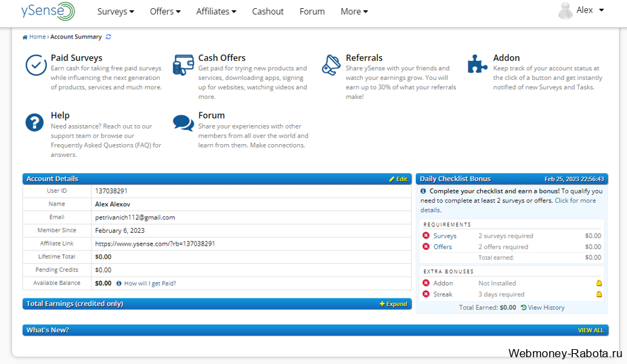Click the What's New? panel header
The width and height of the screenshot is (627, 364).
[316, 330]
